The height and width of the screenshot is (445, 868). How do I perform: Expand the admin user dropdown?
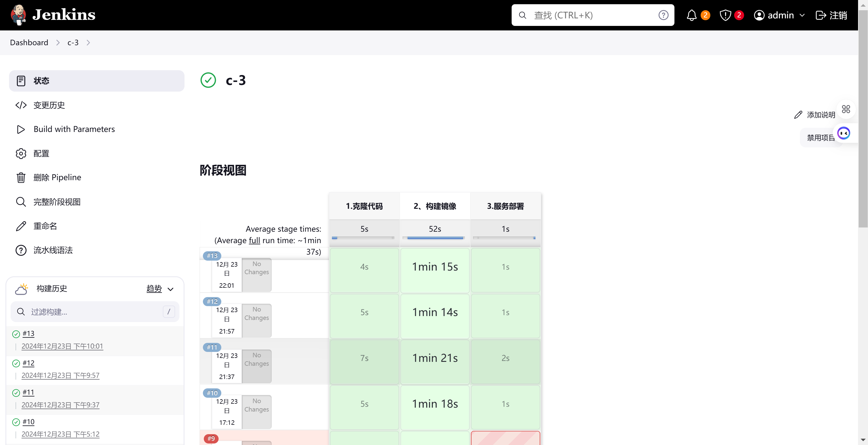[802, 15]
